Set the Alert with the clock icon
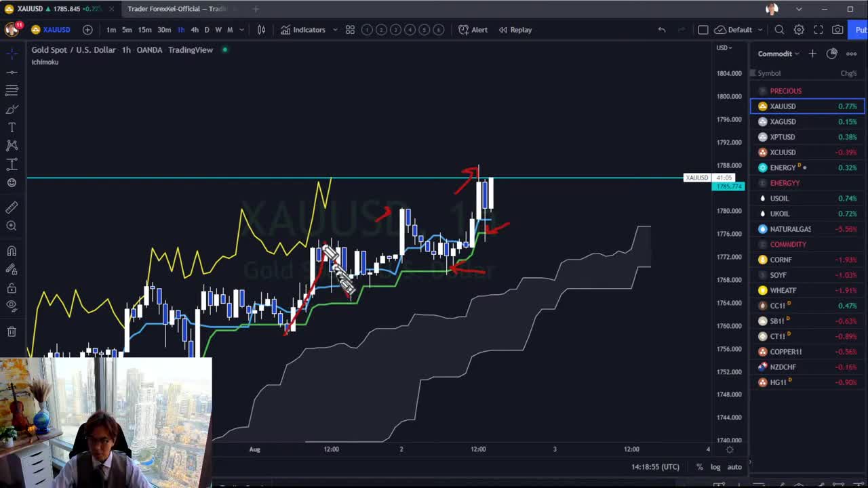 pyautogui.click(x=473, y=30)
